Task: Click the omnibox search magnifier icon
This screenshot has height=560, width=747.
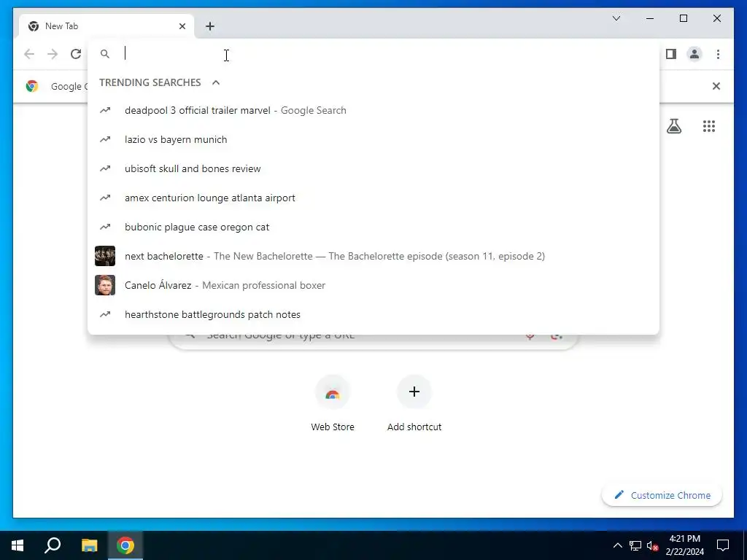Action: pos(105,54)
